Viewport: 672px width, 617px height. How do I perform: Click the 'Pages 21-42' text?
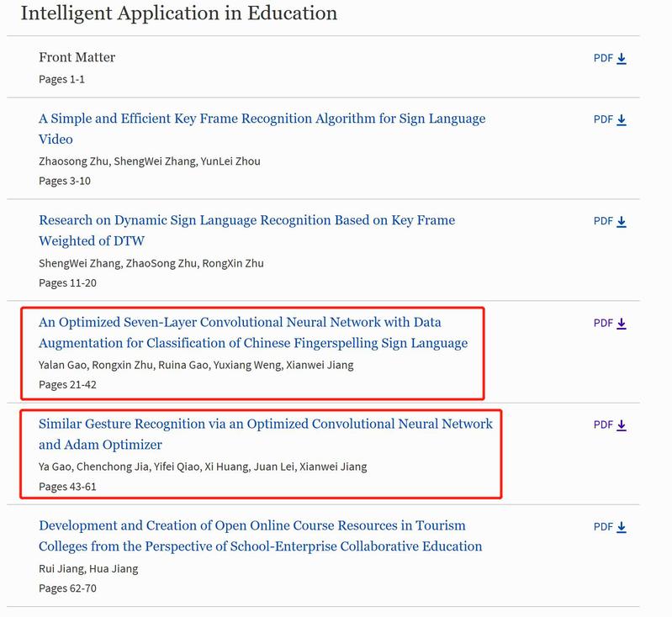(67, 385)
